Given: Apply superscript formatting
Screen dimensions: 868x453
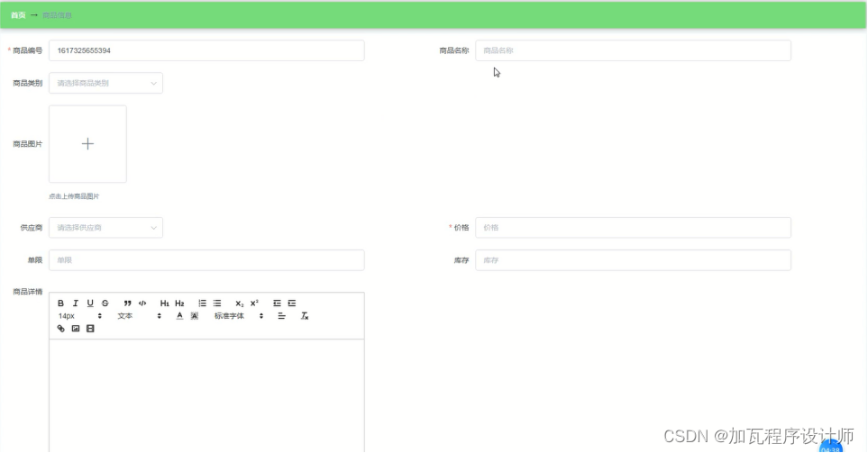Looking at the screenshot, I should tap(254, 304).
